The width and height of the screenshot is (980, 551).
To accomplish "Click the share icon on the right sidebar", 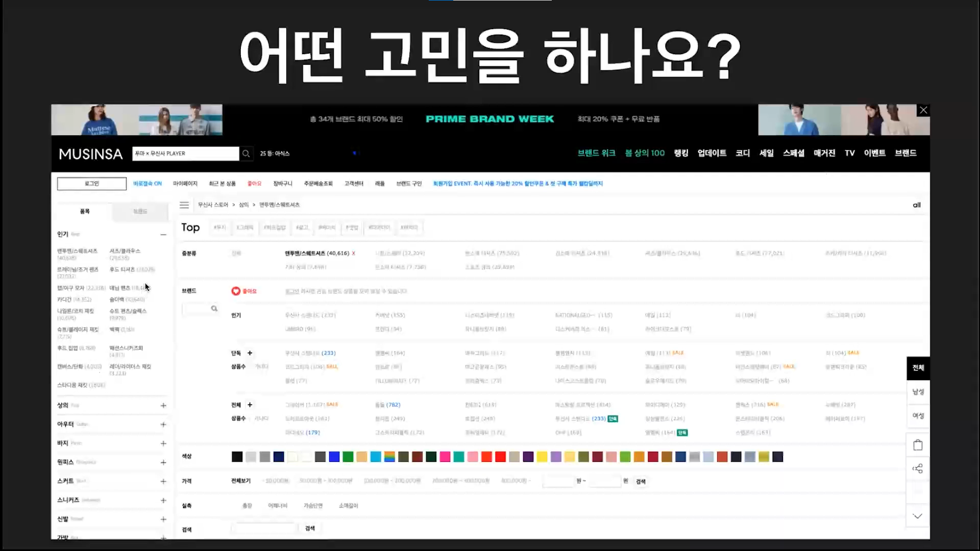I will [918, 469].
